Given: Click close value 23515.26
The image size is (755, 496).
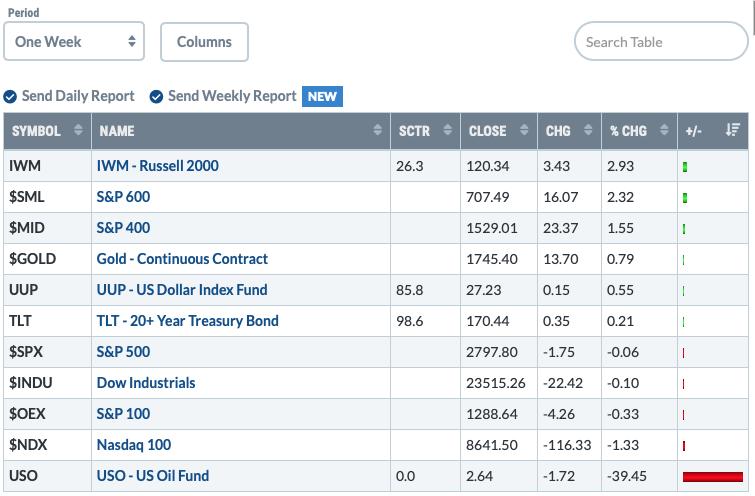Looking at the screenshot, I should (495, 383).
